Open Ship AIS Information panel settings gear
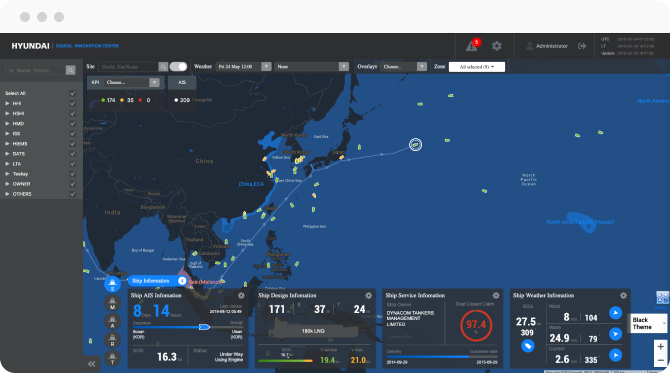Image resolution: width=670 pixels, height=373 pixels. [241, 295]
